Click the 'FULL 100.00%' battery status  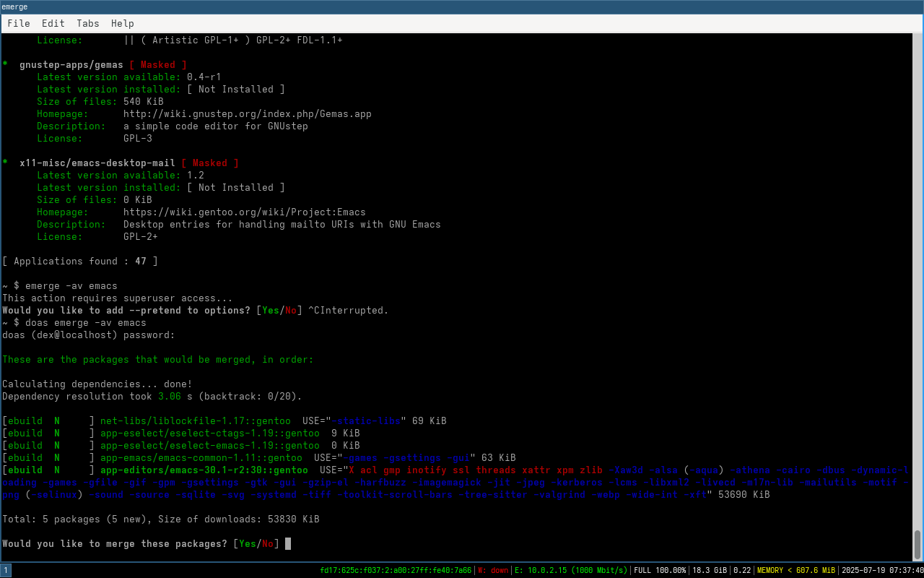click(x=660, y=570)
